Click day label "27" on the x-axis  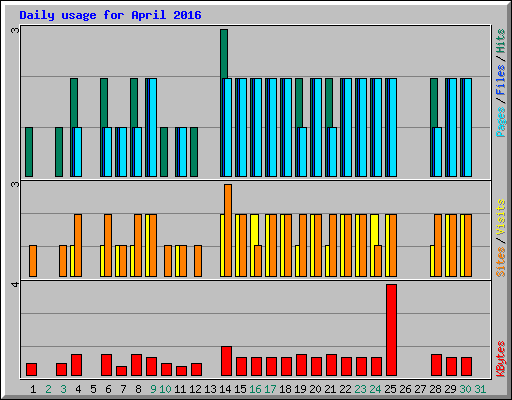[x=420, y=389]
